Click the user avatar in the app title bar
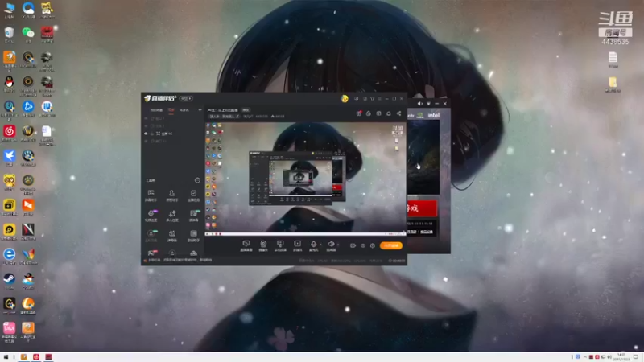Viewport: 644px width, 362px height. click(345, 98)
